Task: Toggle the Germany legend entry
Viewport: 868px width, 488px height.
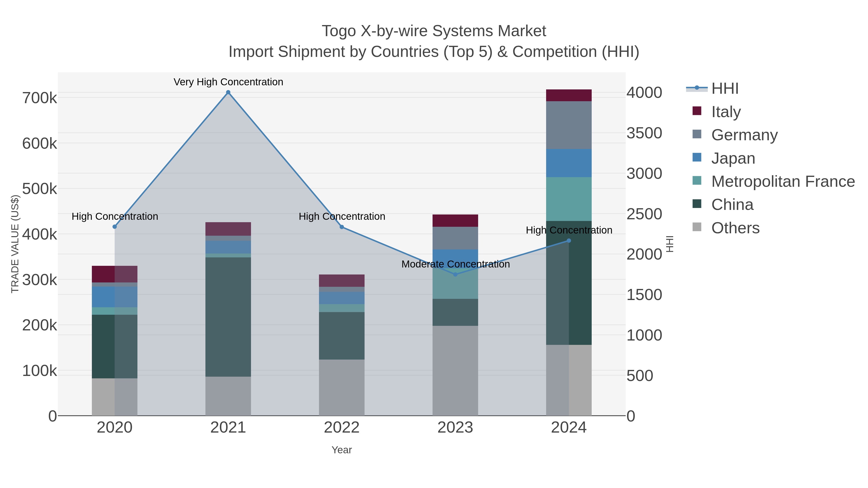Action: pyautogui.click(x=735, y=135)
